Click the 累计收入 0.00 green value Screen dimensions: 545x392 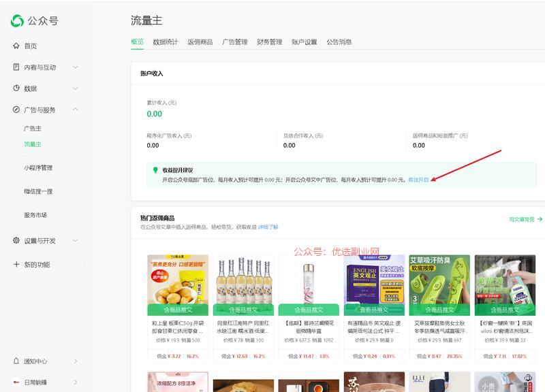[155, 114]
